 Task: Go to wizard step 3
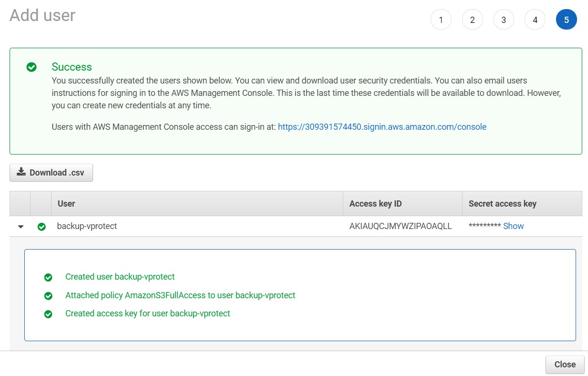[x=504, y=20]
